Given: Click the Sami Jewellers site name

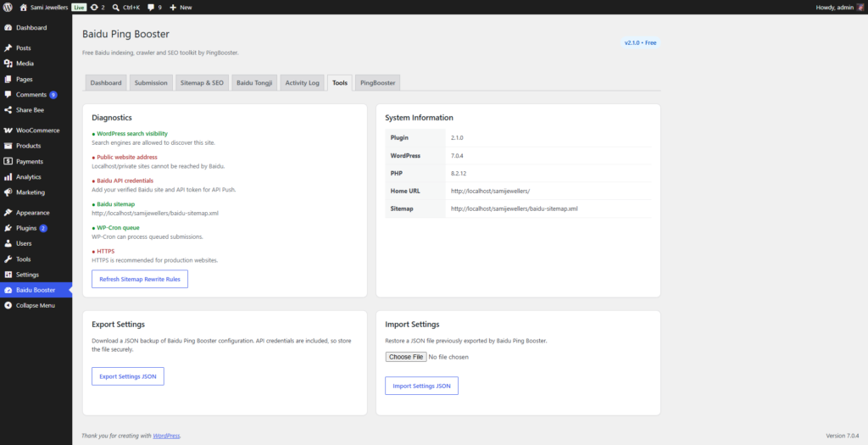Looking at the screenshot, I should (49, 7).
